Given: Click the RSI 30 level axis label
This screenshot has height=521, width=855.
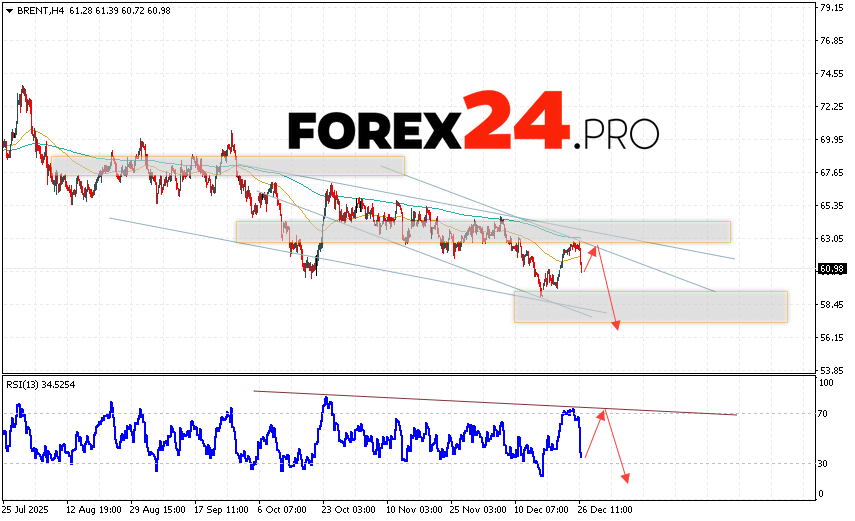Looking at the screenshot, I should tap(826, 463).
